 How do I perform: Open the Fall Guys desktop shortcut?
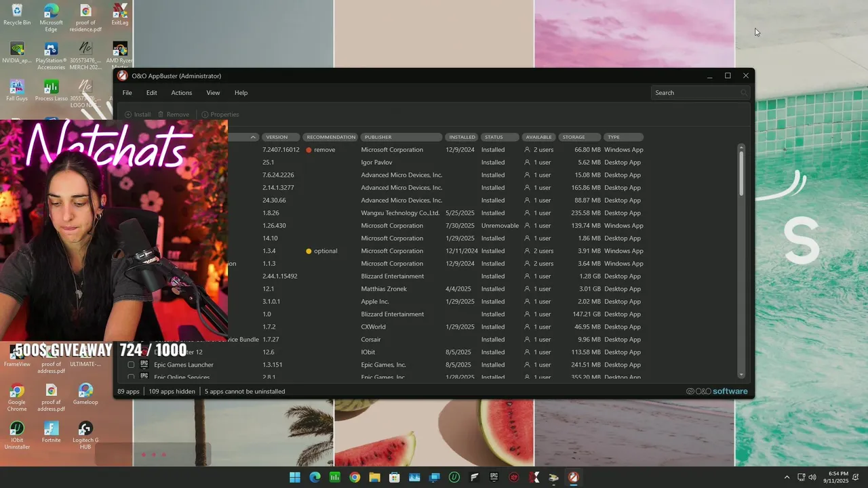17,91
